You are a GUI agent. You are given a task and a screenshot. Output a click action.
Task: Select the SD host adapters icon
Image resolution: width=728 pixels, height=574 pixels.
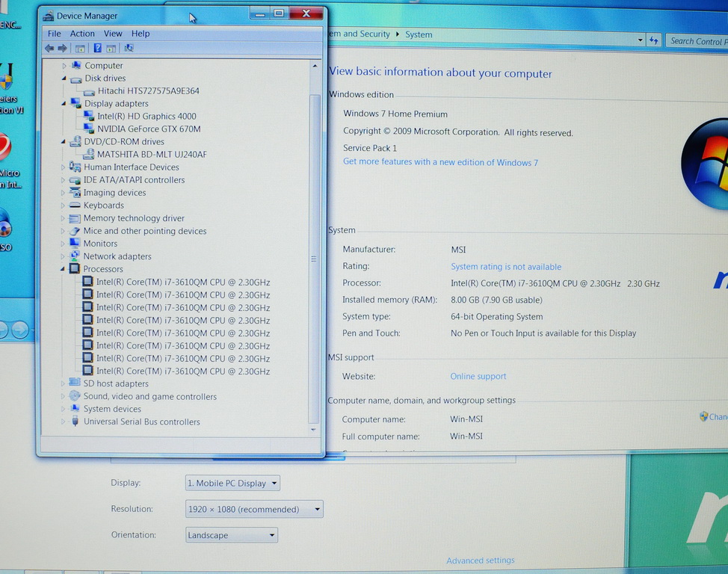pos(75,383)
